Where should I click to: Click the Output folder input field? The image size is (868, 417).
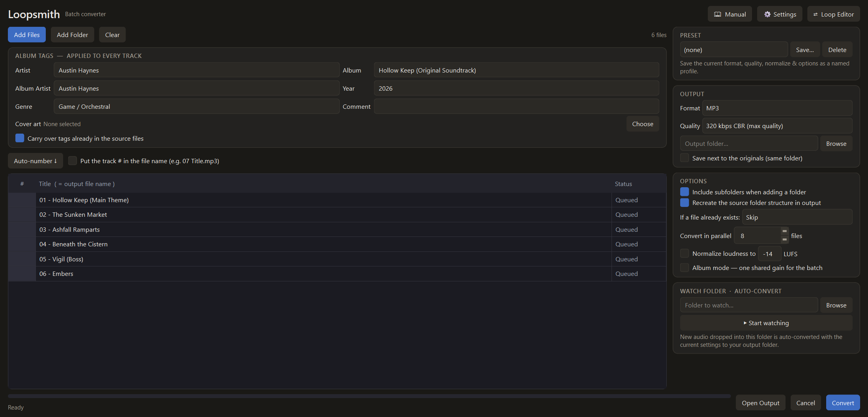[x=749, y=143]
